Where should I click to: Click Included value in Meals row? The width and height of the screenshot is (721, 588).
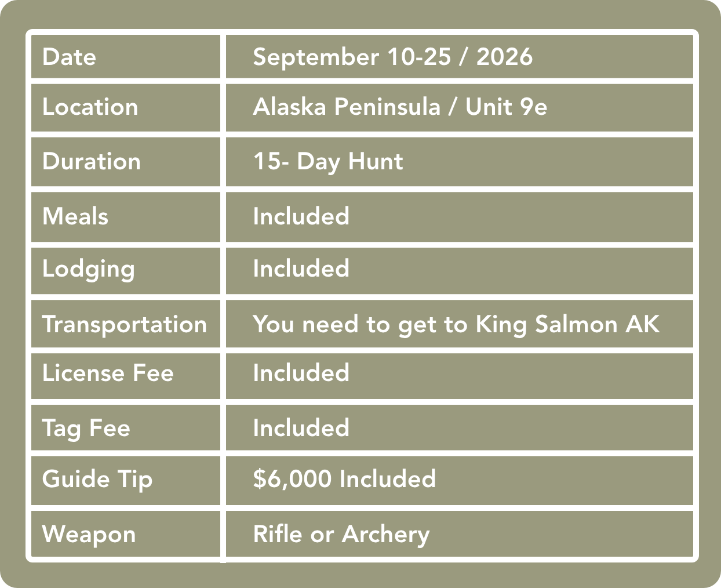pos(301,216)
